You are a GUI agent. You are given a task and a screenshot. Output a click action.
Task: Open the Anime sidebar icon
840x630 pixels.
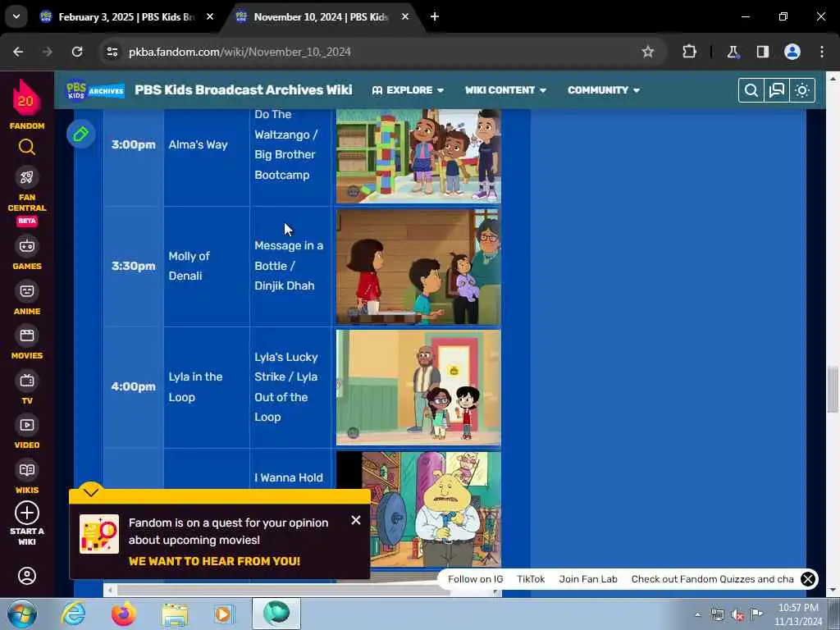[x=27, y=291]
